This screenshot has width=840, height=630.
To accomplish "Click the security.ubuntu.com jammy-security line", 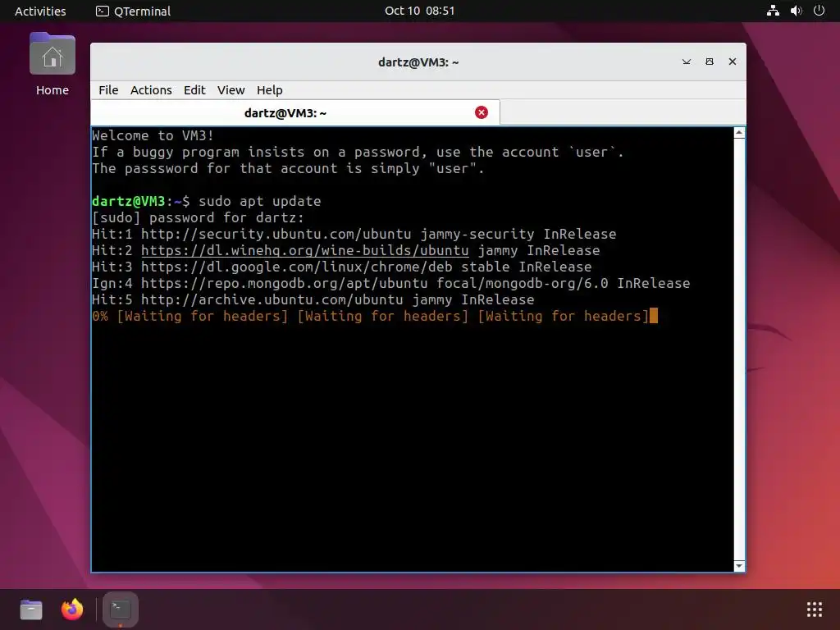I will coord(354,234).
